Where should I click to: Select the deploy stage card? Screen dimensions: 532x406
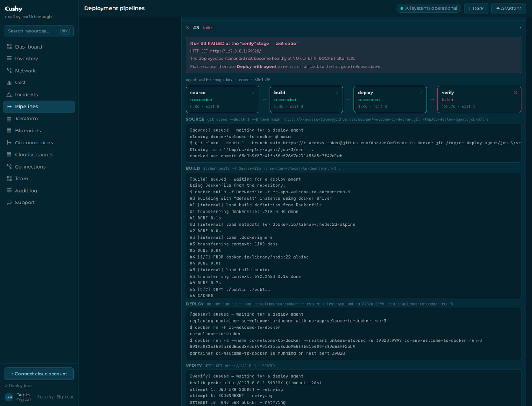390,99
